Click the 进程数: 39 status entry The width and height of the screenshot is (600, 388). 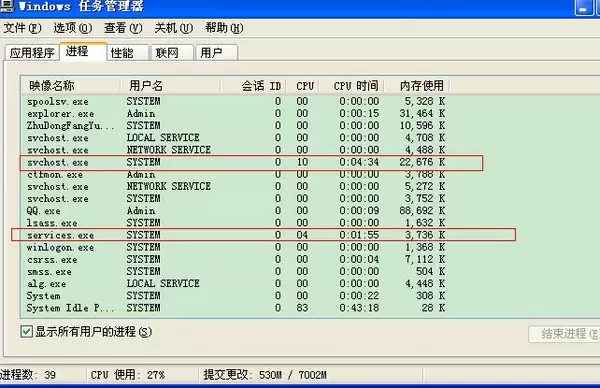coord(28,375)
